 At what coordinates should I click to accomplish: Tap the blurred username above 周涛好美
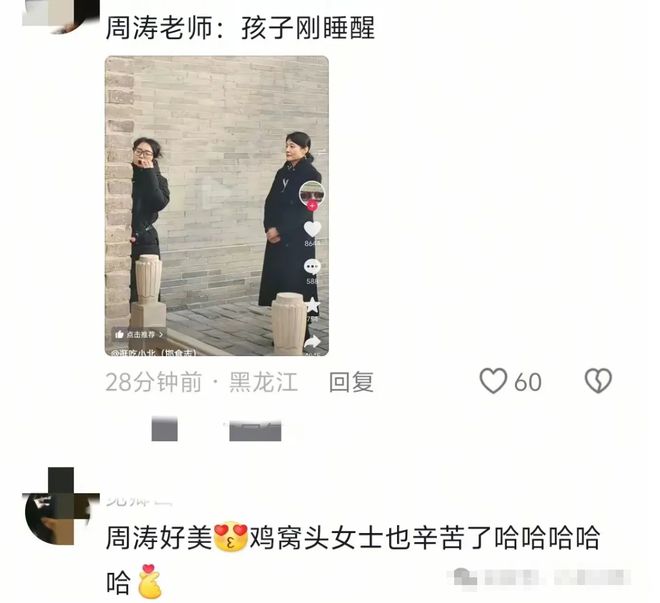coord(139,501)
